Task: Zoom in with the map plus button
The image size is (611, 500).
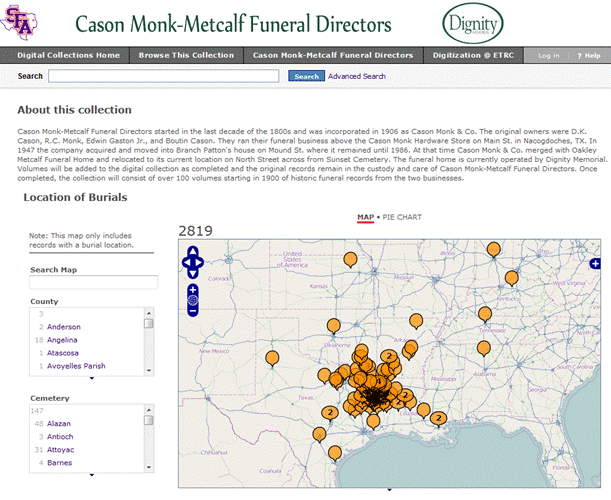Action: 192,289
